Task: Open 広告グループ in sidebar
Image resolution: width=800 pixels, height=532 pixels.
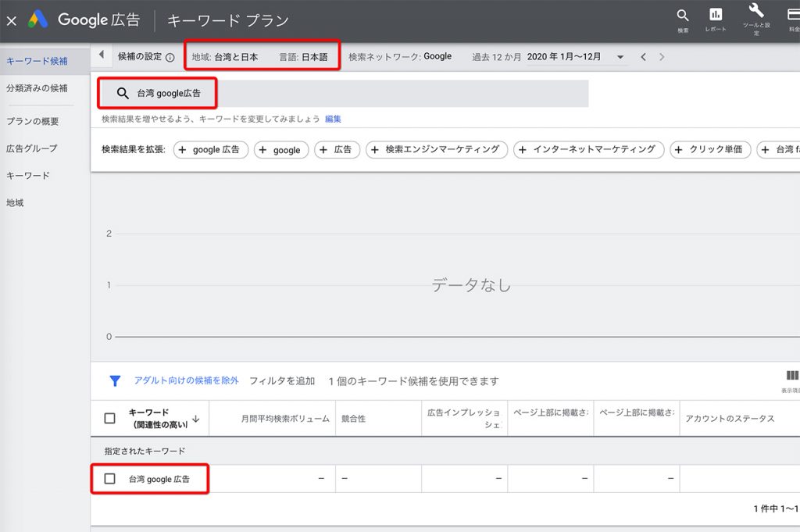Action: pyautogui.click(x=31, y=148)
